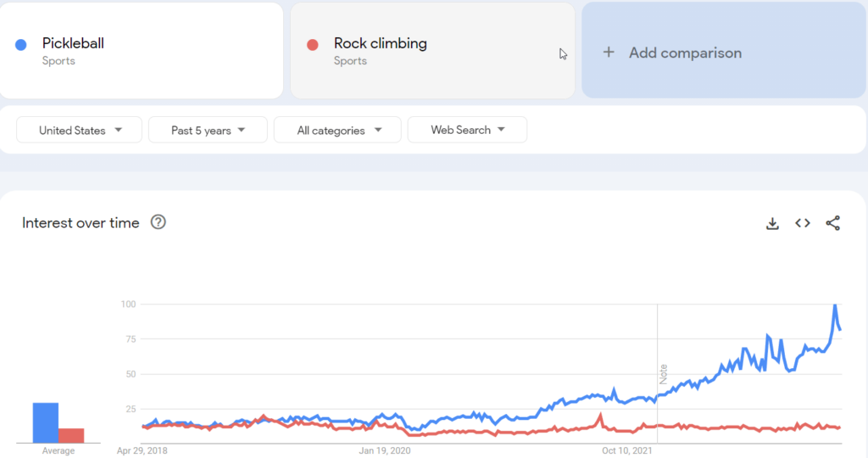Open the All categories dropdown
Screen dimensions: 868x458
337,131
